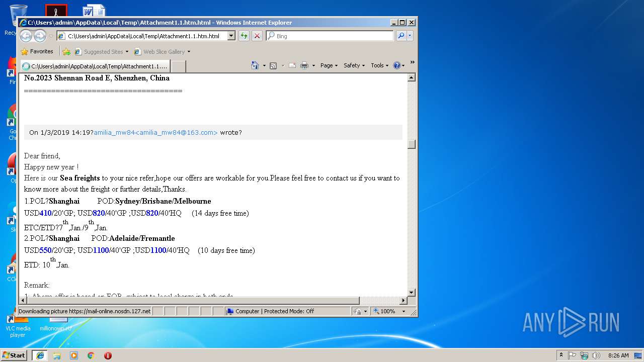Open the Favorites star button

pos(37,51)
